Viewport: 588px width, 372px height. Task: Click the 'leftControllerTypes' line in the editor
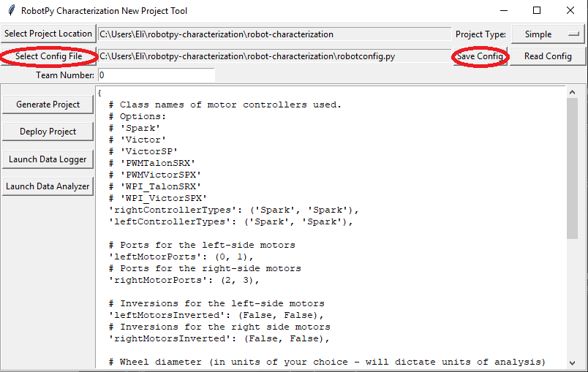click(230, 221)
